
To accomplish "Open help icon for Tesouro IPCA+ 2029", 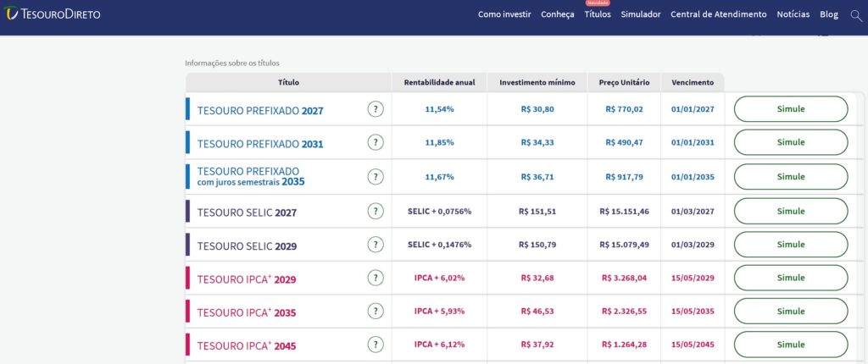I will point(376,278).
